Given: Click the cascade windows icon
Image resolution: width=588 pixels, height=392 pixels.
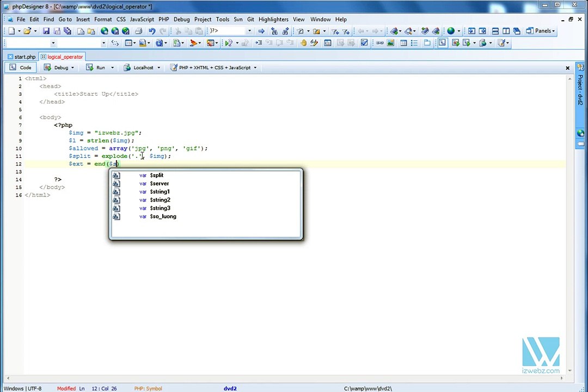Looking at the screenshot, I should point(517,31).
